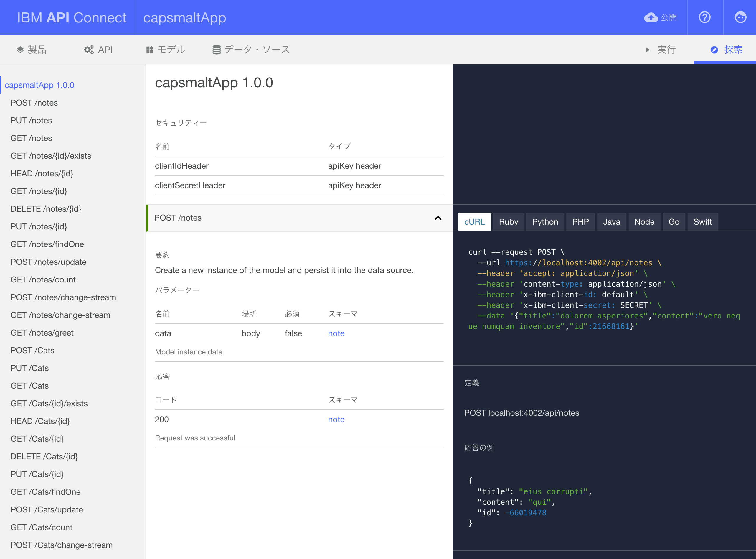This screenshot has height=559, width=756.
Task: Select the 製品 products section icon
Action: pos(20,50)
